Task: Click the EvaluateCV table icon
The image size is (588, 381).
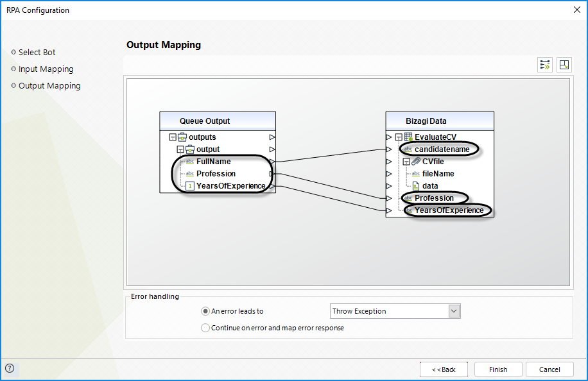Action: coord(408,137)
